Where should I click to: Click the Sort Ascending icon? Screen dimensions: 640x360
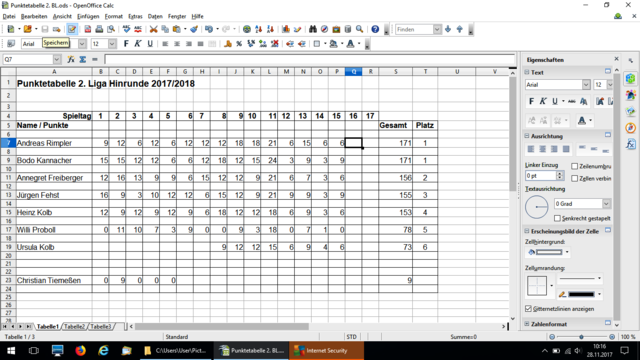point(258,29)
